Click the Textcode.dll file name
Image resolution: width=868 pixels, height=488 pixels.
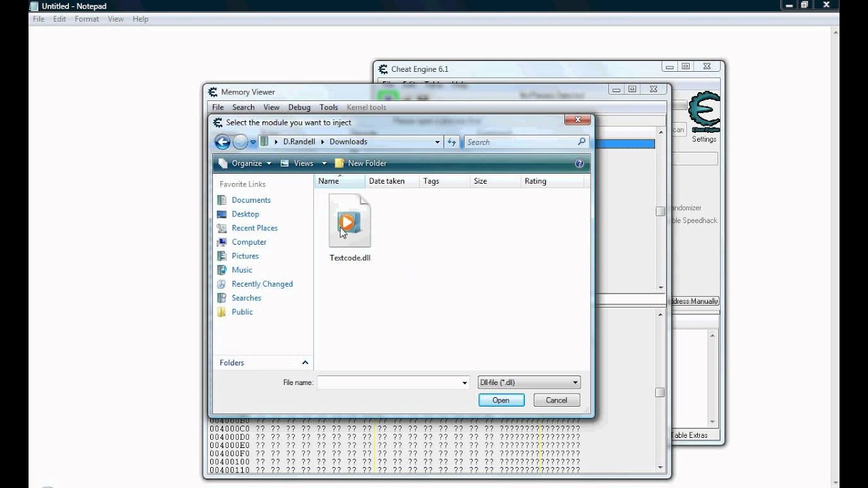pos(350,258)
